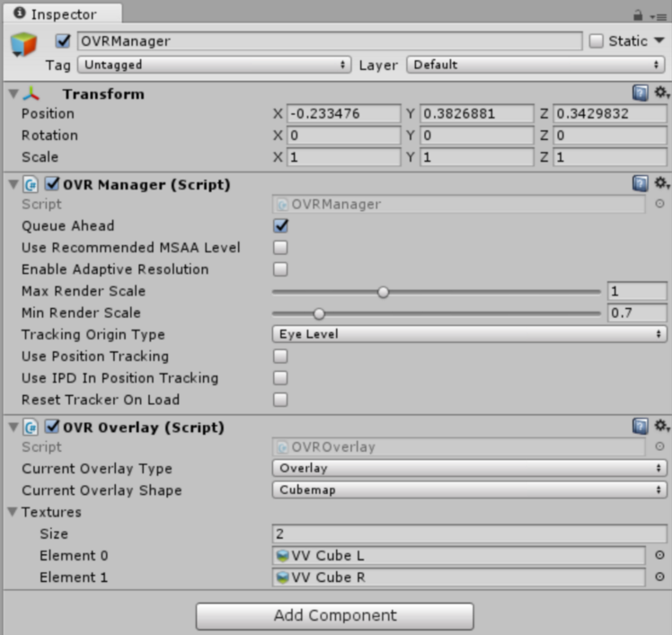Screen dimensions: 672x635
Task: Open Tracking Origin Type dropdown
Action: click(469, 334)
